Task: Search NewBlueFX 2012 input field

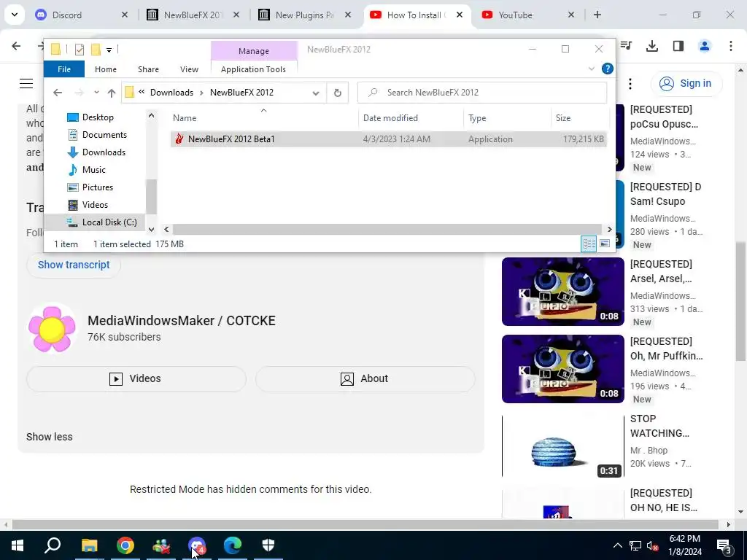Action: click(482, 93)
